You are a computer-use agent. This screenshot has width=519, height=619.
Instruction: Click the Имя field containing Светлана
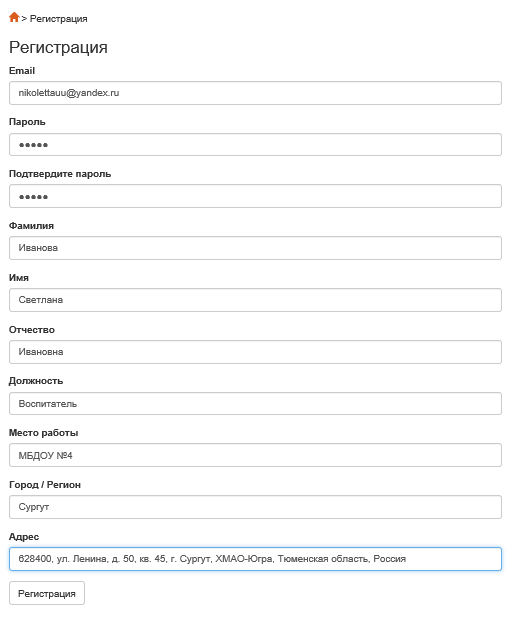(255, 300)
